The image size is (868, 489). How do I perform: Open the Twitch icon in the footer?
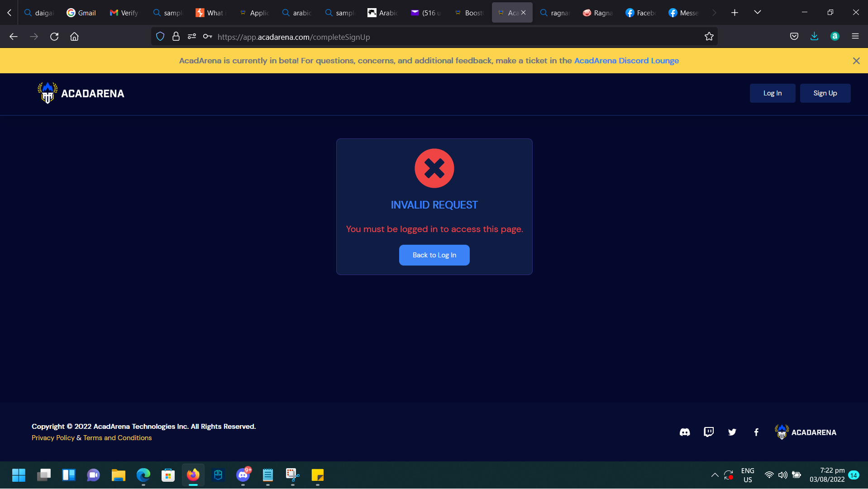[x=708, y=432]
